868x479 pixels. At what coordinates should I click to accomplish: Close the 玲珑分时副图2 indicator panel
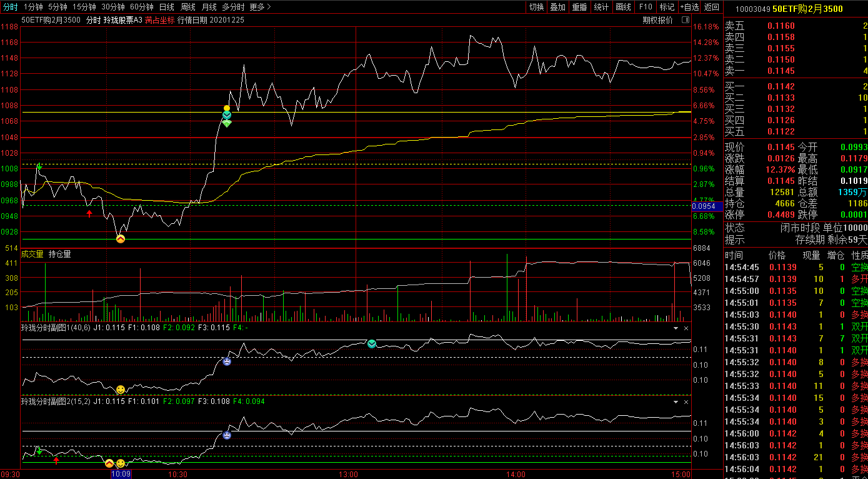(x=686, y=401)
